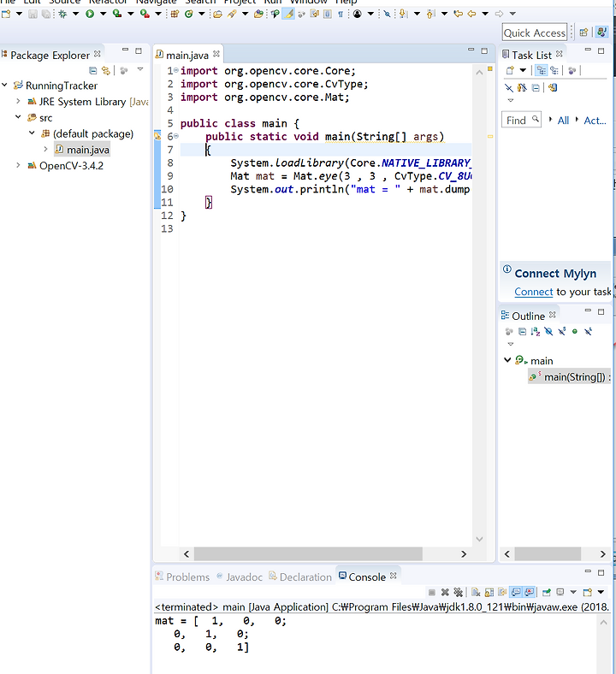Toggle Scroll Lock in Console toolbar

point(489,593)
